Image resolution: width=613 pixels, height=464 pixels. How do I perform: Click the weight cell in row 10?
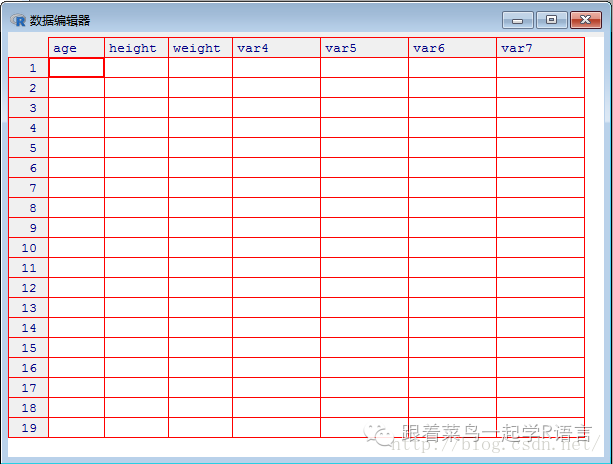click(200, 247)
